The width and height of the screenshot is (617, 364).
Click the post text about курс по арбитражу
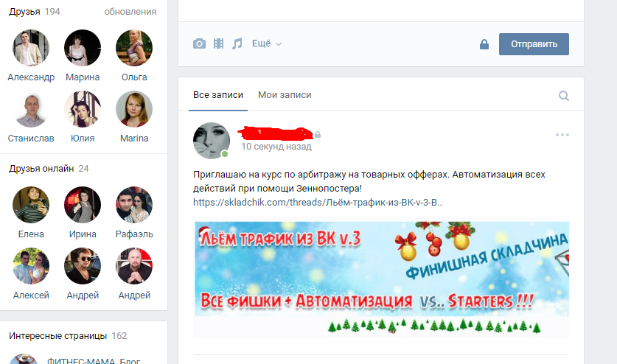click(369, 181)
